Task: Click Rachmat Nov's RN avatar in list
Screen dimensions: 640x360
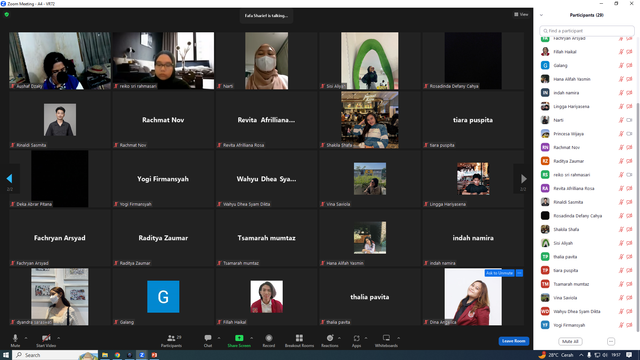Action: pyautogui.click(x=545, y=147)
